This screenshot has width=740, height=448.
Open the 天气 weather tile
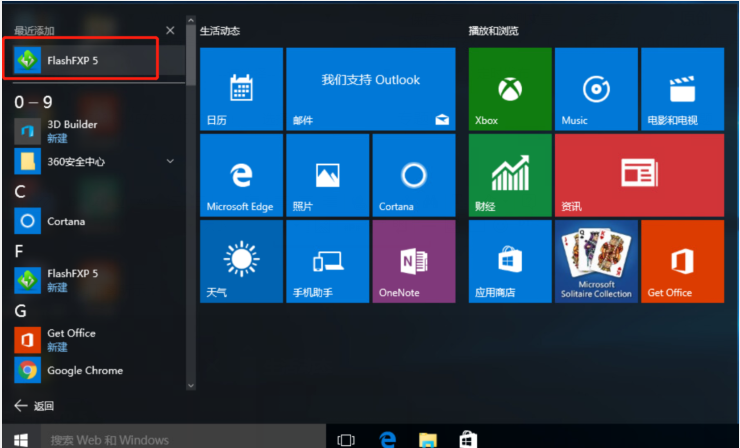pos(242,261)
